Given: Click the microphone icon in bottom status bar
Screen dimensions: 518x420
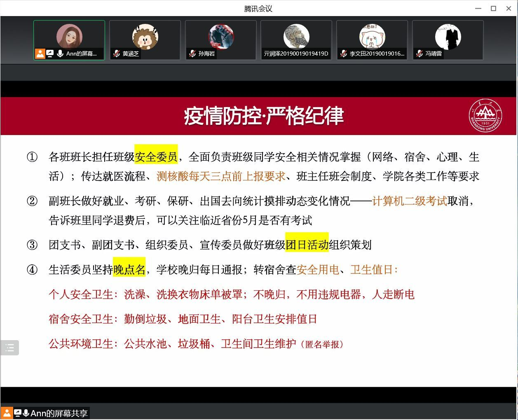Looking at the screenshot, I should click(x=26, y=413).
